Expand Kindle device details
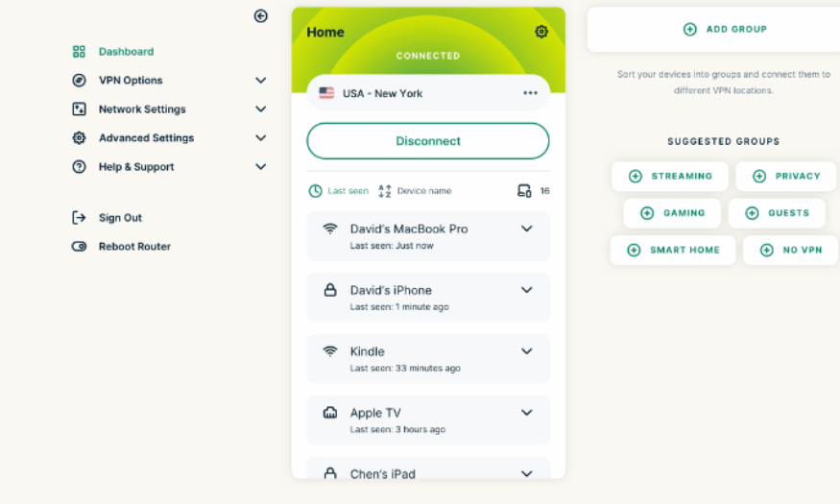 point(527,351)
